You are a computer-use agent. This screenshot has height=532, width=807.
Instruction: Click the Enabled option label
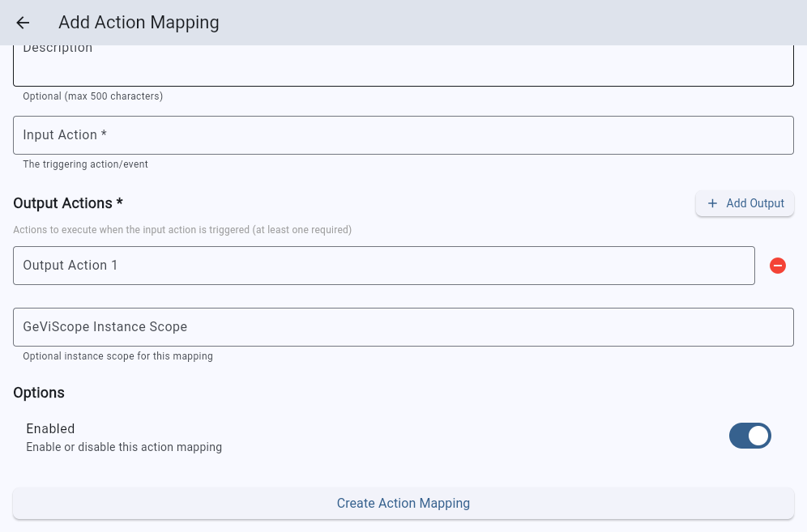[x=50, y=428]
